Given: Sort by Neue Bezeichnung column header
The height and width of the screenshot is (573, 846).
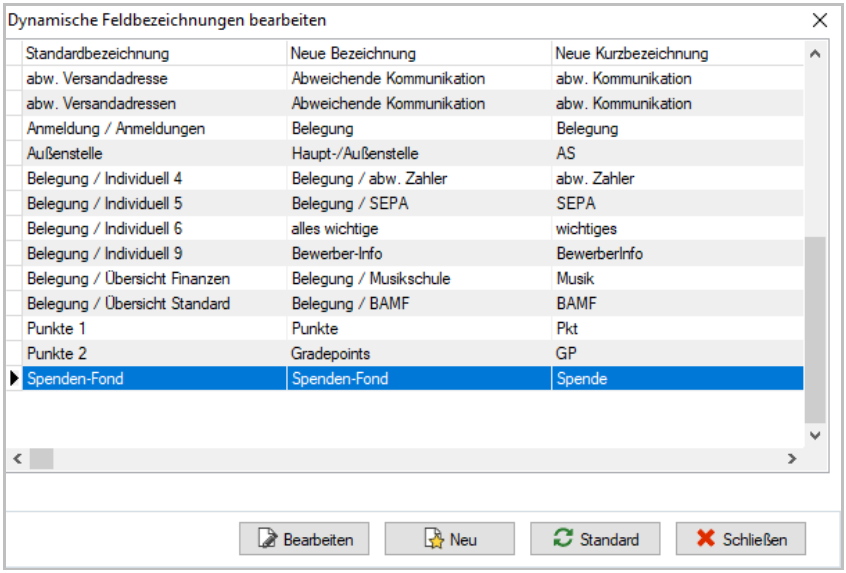Looking at the screenshot, I should tap(419, 53).
